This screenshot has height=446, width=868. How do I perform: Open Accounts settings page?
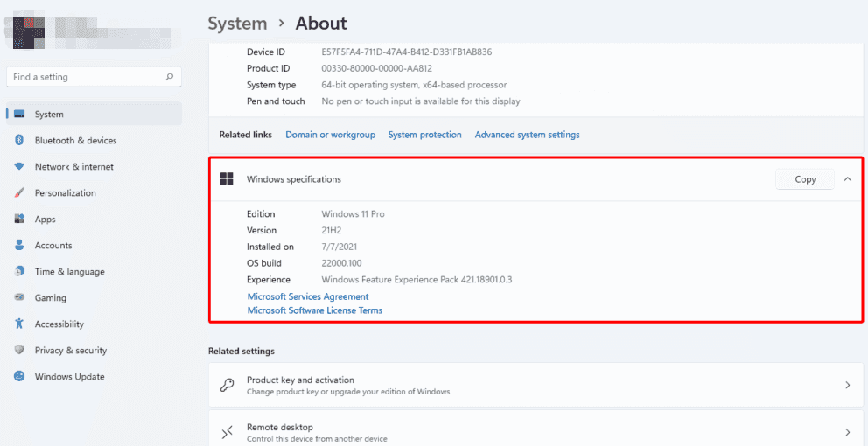pos(94,245)
